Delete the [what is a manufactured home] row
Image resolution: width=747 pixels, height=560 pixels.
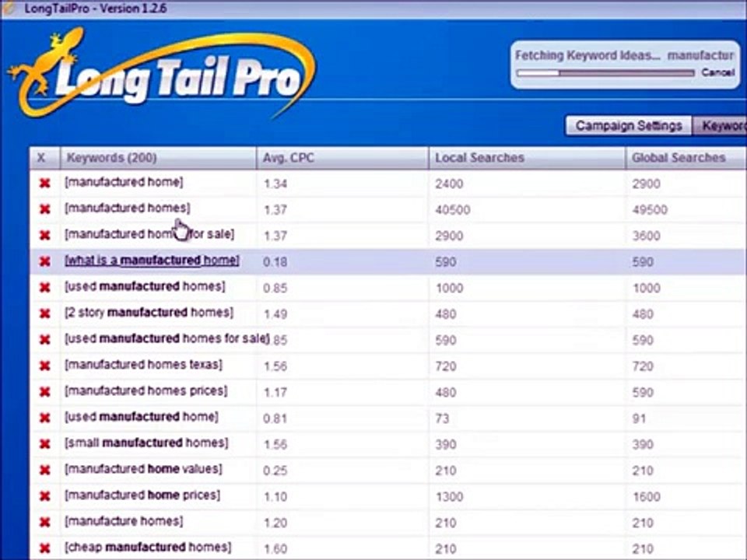[x=45, y=262]
